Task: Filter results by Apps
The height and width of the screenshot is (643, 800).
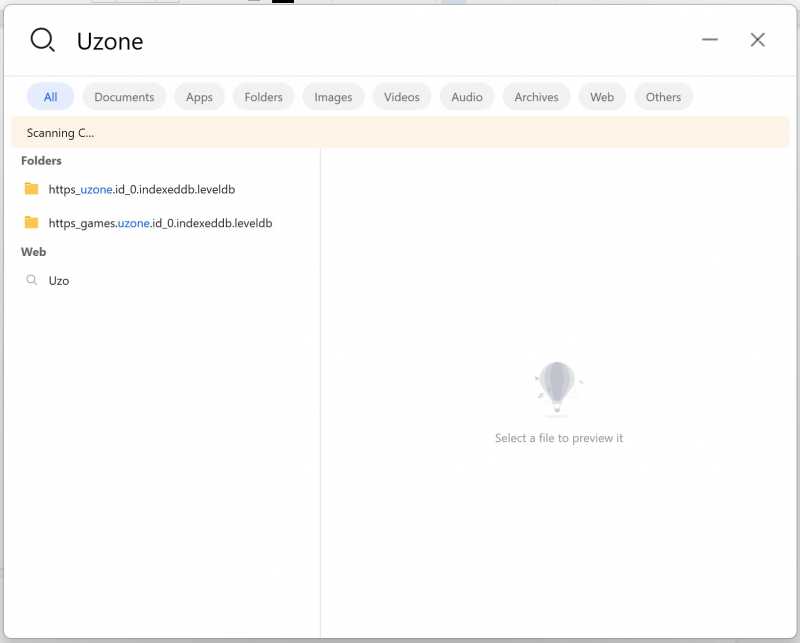Action: tap(199, 97)
